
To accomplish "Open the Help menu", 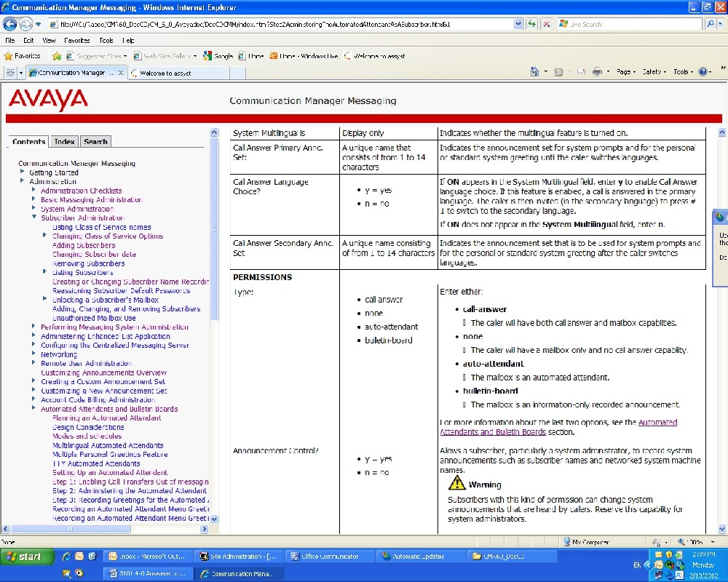I will pyautogui.click(x=128, y=41).
